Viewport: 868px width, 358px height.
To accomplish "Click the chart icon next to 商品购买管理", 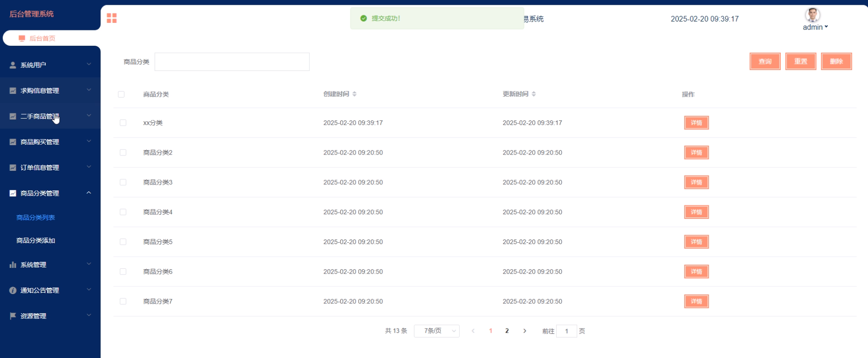I will (x=13, y=142).
